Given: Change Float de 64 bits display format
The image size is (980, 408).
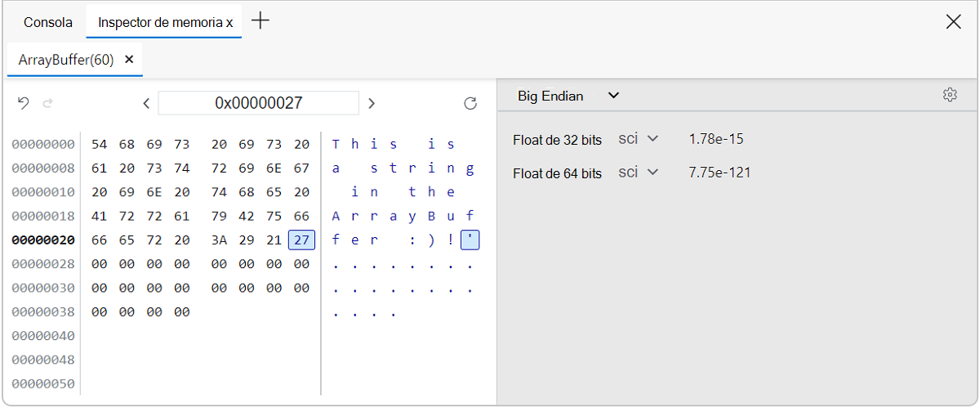Looking at the screenshot, I should [639, 173].
